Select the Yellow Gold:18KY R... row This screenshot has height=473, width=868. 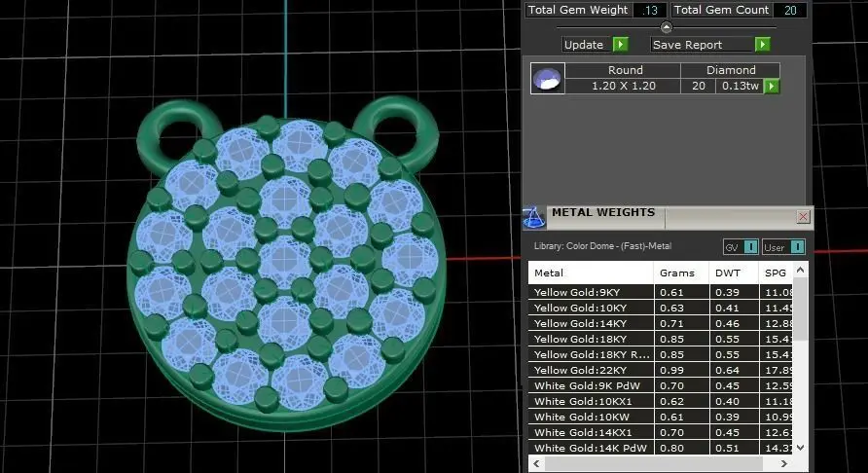tap(661, 354)
